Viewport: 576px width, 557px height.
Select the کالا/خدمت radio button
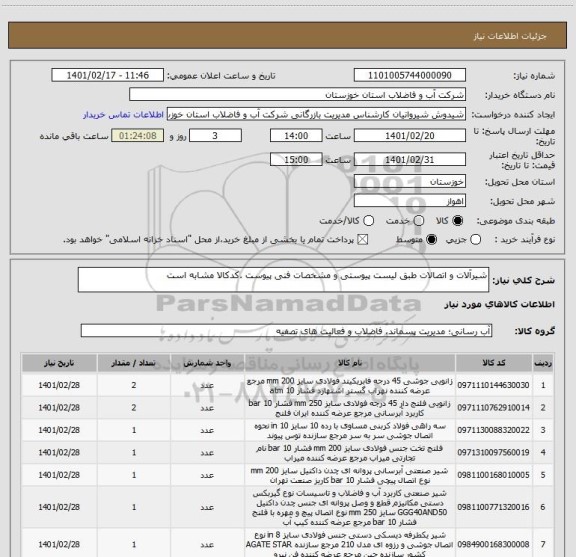[368, 221]
